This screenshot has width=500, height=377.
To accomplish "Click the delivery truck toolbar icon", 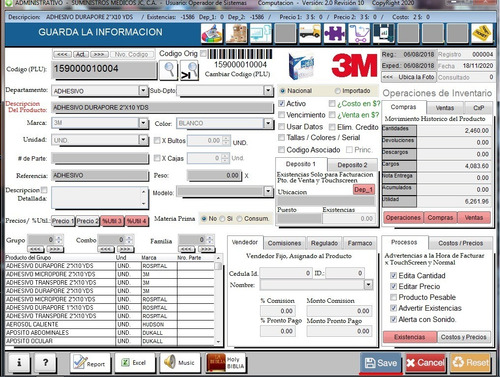I will click(x=310, y=33).
